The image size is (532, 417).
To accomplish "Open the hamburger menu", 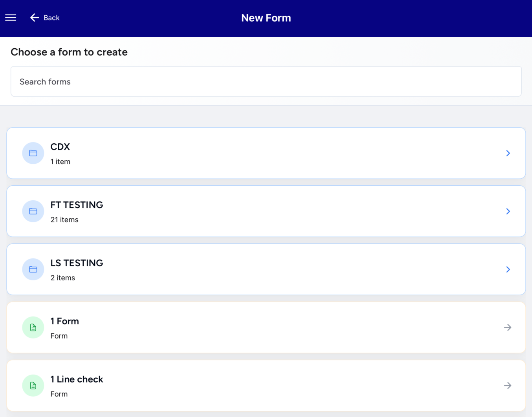I will pyautogui.click(x=11, y=18).
